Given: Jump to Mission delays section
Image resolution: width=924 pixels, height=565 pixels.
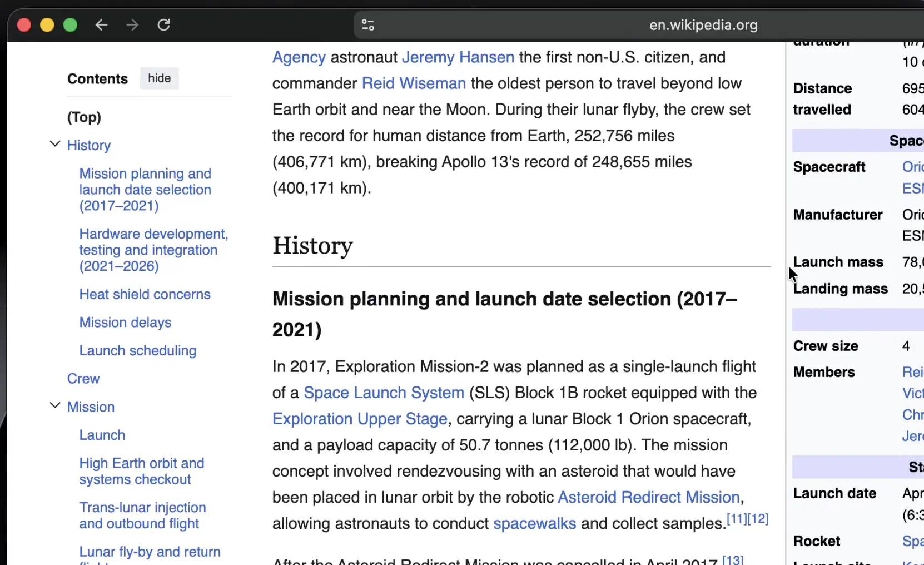Looking at the screenshot, I should pos(125,322).
